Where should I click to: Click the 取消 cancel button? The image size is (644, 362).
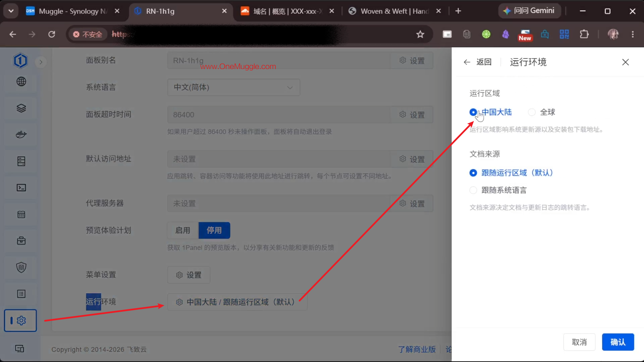click(x=579, y=342)
